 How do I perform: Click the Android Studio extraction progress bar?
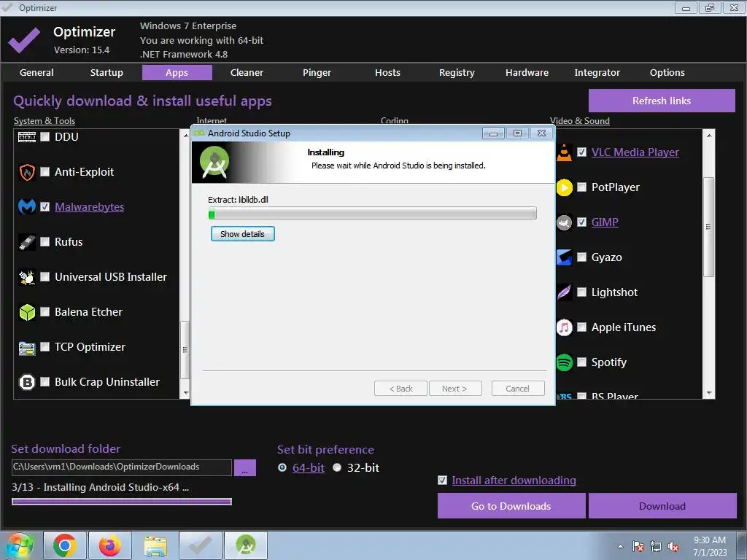pyautogui.click(x=373, y=214)
